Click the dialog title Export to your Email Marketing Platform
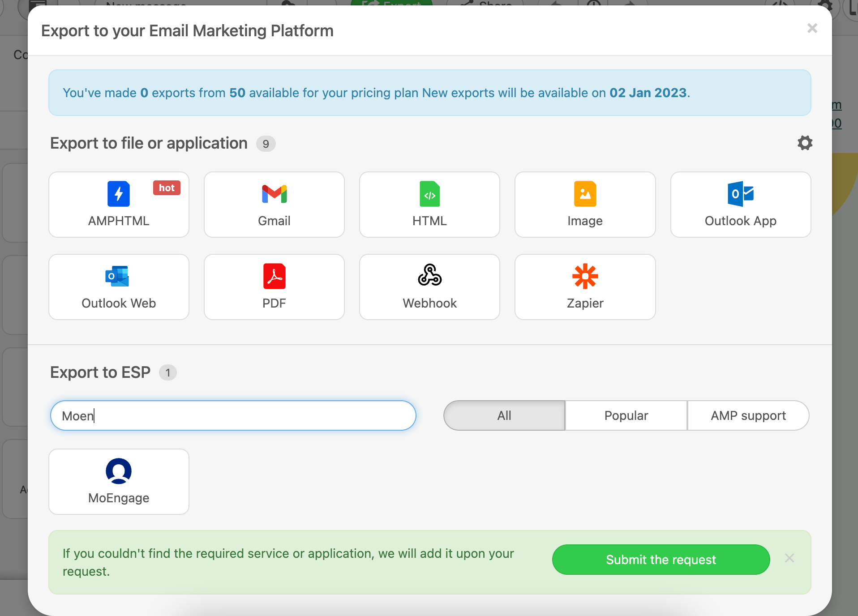This screenshot has width=858, height=616. pyautogui.click(x=187, y=31)
